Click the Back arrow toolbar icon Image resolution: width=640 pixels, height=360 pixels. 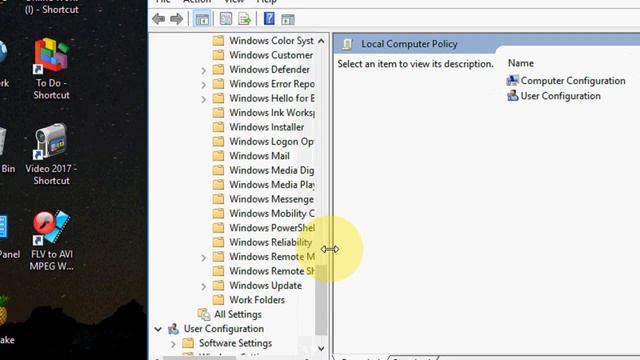(158, 19)
